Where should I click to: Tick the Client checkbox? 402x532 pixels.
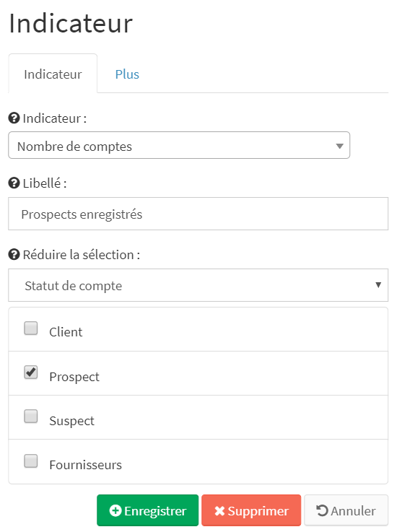[x=31, y=328]
